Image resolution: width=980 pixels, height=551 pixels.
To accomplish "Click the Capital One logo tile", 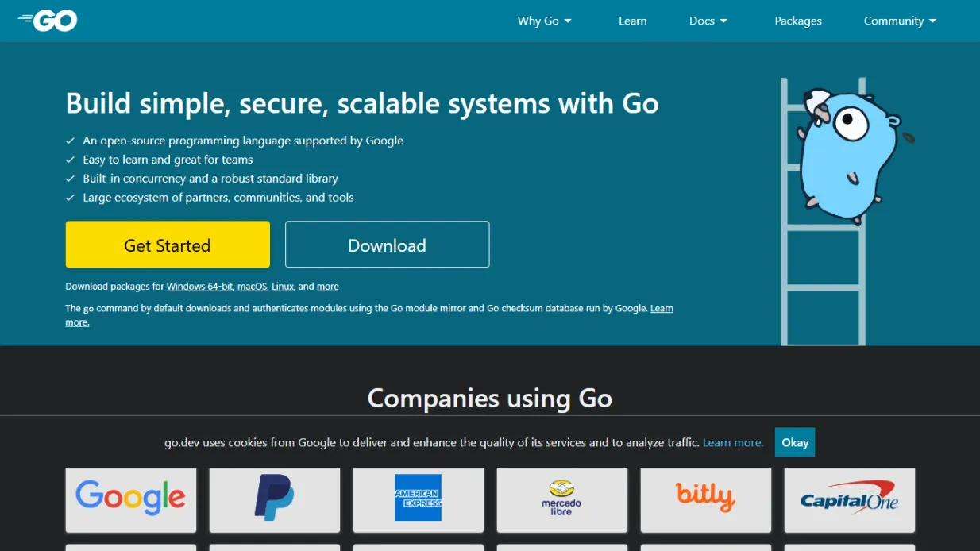I will pos(849,500).
